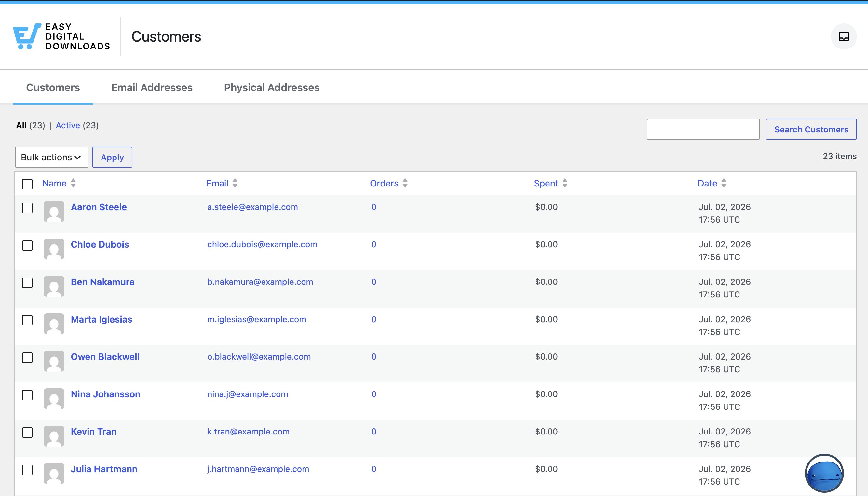Screen dimensions: 868x496
Task: Open the blue mascot help bubble
Action: [x=824, y=473]
